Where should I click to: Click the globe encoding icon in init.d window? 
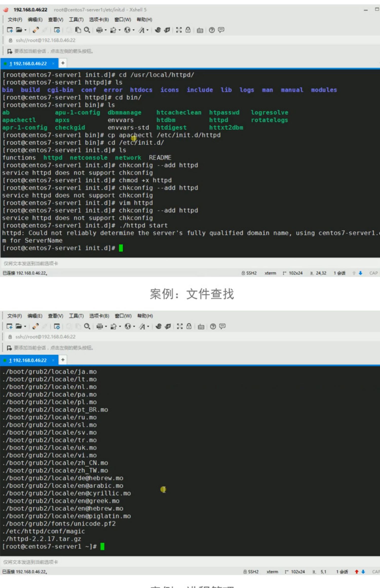pos(127,30)
